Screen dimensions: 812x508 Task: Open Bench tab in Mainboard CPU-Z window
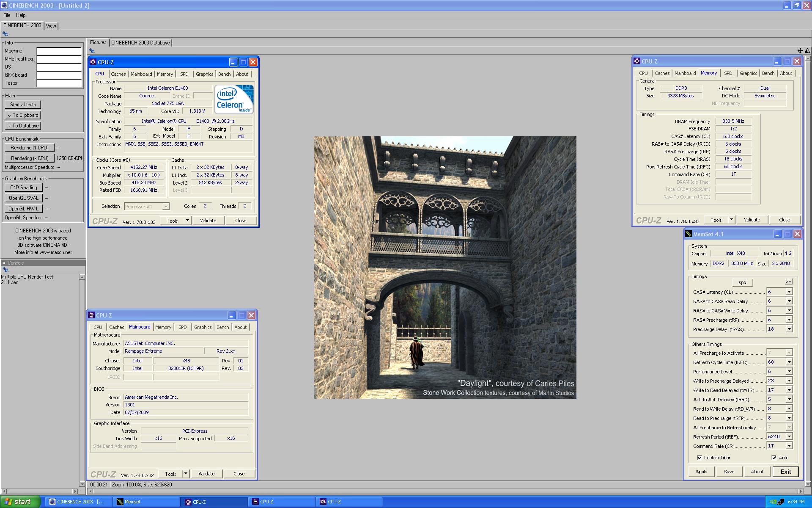(x=223, y=327)
